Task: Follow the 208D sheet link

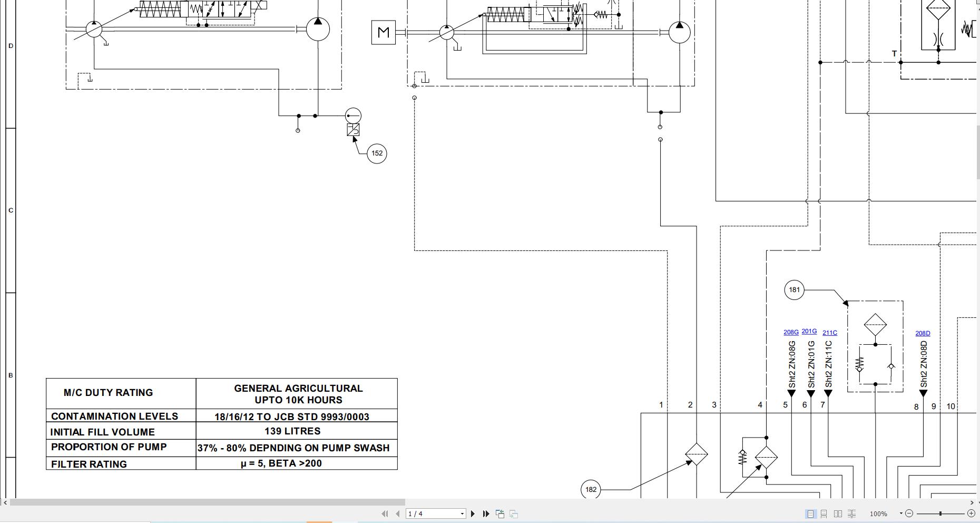Action: 923,333
